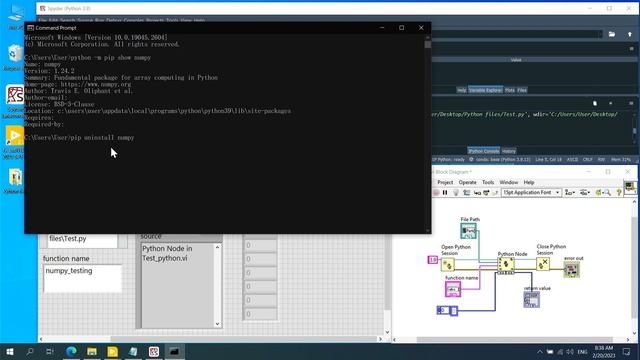Switch to Plots tab in Spyder

tap(509, 90)
